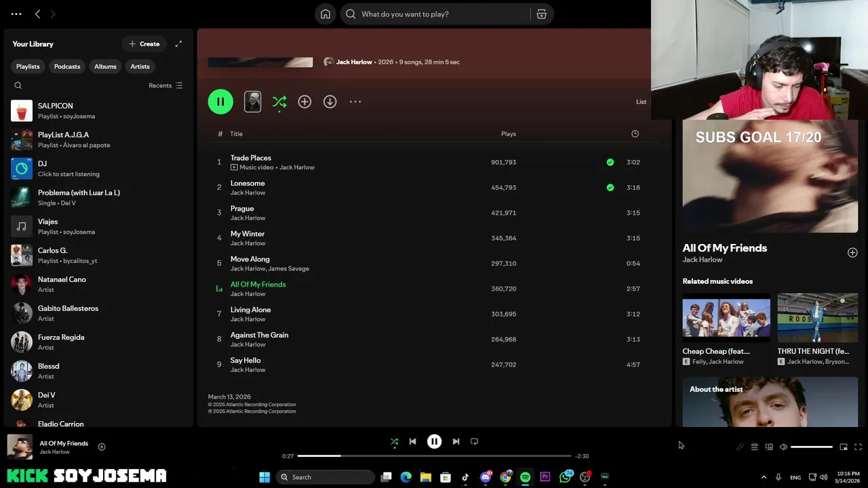Mute with the speaker icon
The width and height of the screenshot is (868, 488).
[783, 447]
